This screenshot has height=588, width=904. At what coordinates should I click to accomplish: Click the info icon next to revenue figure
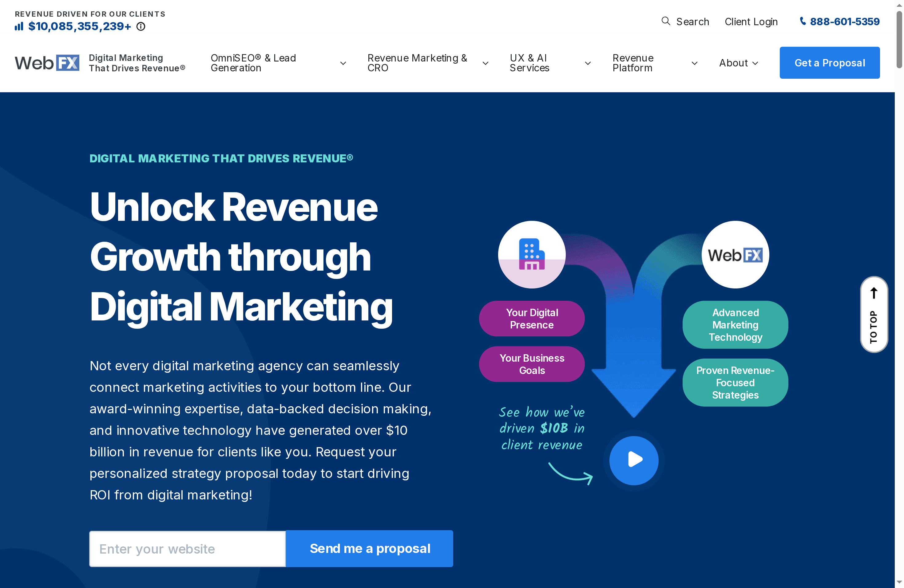pyautogui.click(x=141, y=26)
